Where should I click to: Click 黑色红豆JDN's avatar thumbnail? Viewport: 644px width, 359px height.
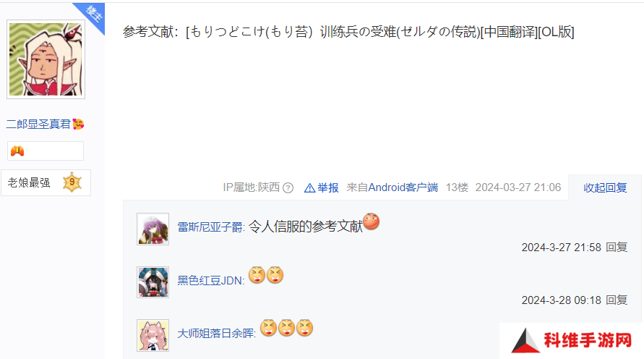[153, 282]
